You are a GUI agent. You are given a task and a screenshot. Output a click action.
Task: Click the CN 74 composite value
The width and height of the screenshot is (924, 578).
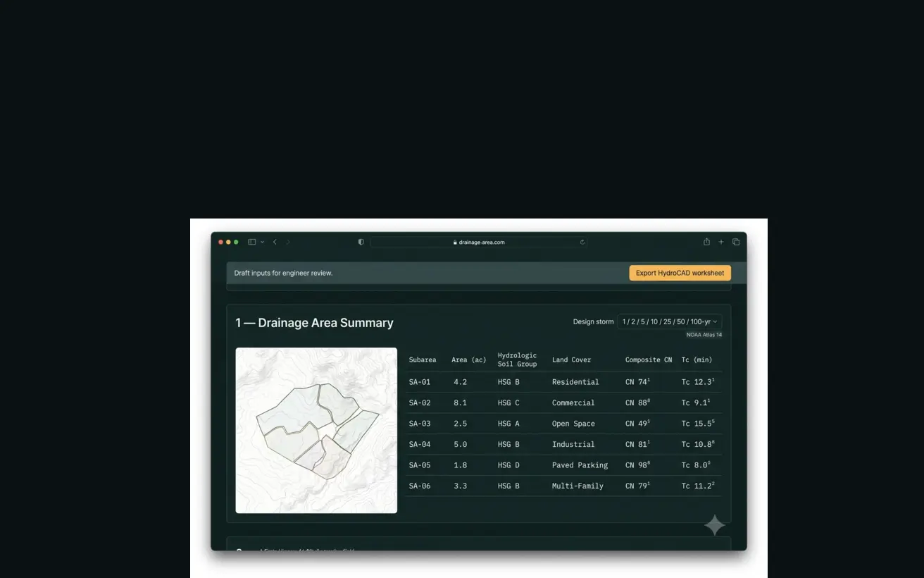point(637,381)
